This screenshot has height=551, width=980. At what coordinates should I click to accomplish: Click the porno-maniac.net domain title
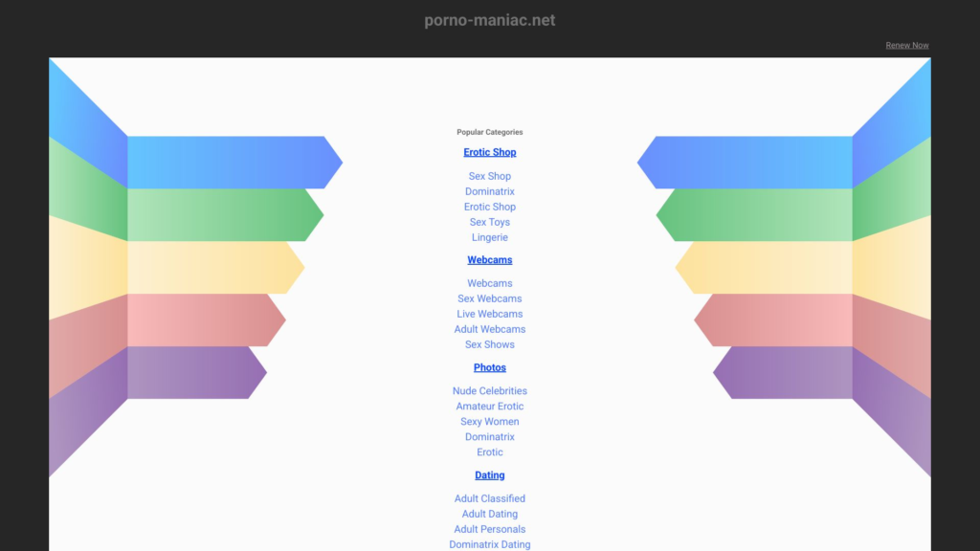click(x=489, y=20)
